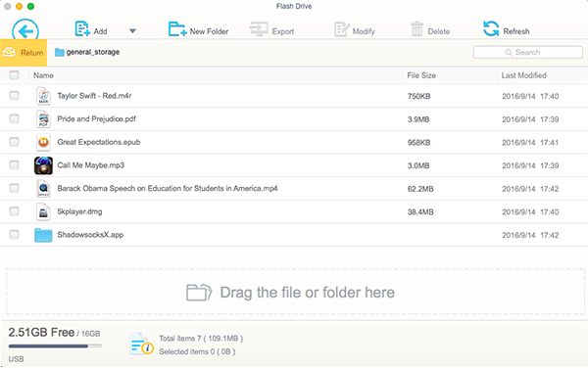
Task: Click the Refresh toolbar label
Action: [516, 31]
